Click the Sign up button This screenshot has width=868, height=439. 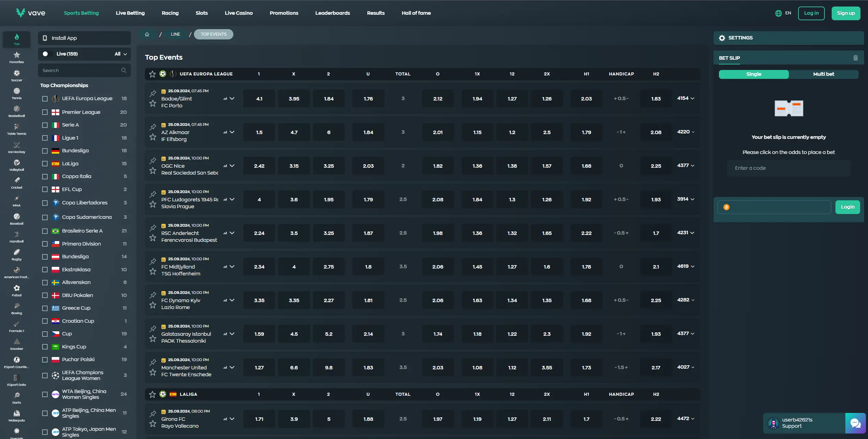point(846,13)
